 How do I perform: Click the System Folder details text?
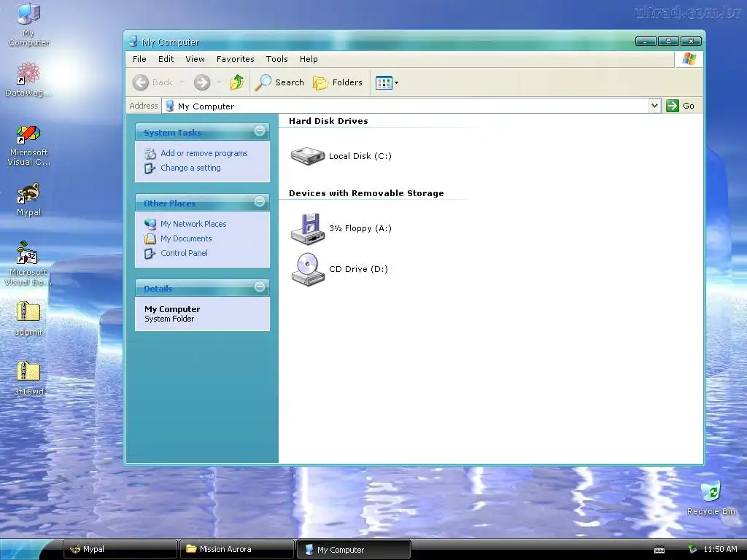tap(169, 319)
